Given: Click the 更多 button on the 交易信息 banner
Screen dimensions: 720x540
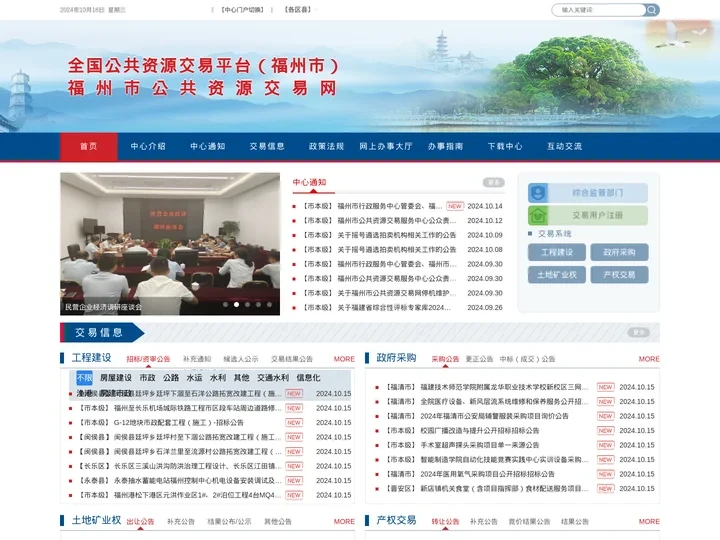Looking at the screenshot, I should (x=639, y=332).
